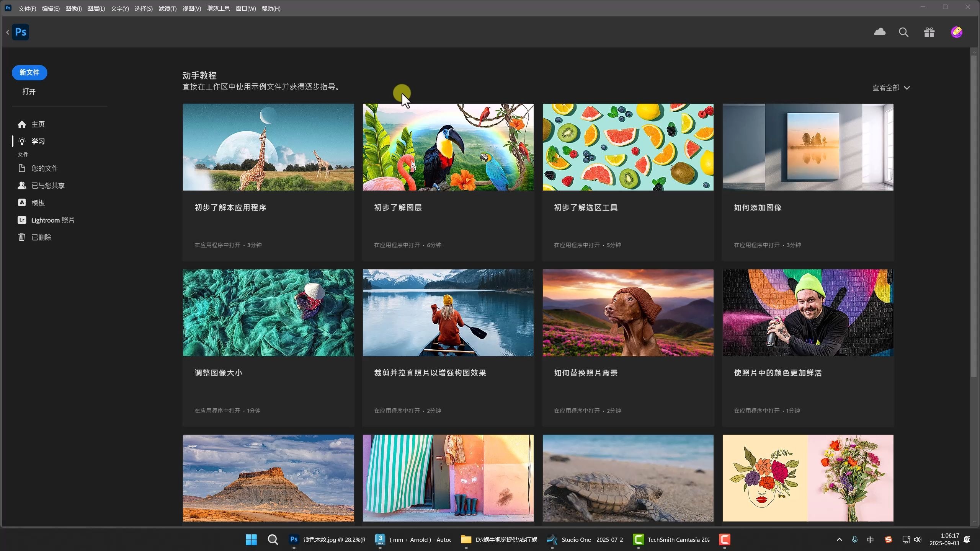Screen dimensions: 980x551
Task: Open clock and date 2025-09-03
Action: tap(944, 540)
